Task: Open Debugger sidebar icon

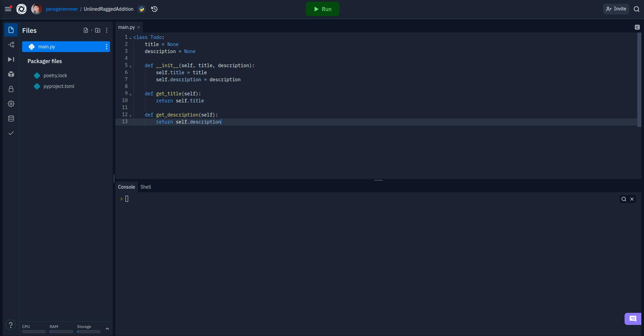Action: tap(11, 59)
